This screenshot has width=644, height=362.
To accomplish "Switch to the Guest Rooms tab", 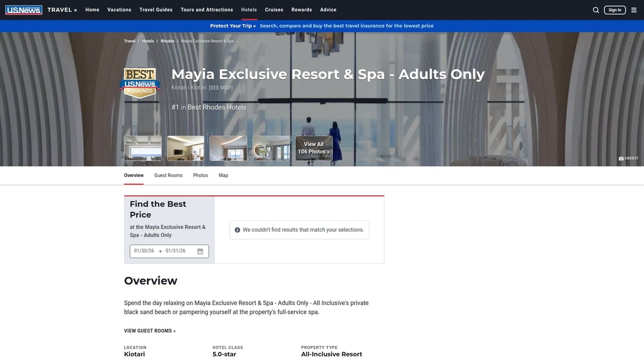I will tap(168, 175).
